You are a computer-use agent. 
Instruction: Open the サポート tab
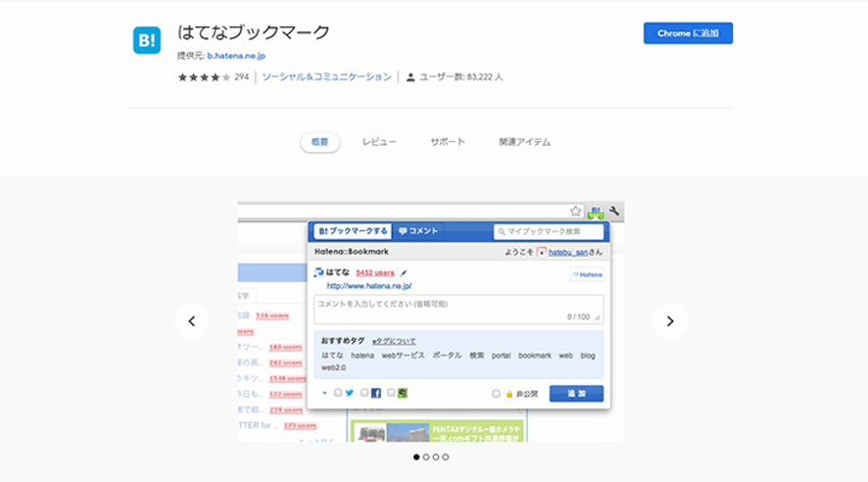coord(448,142)
